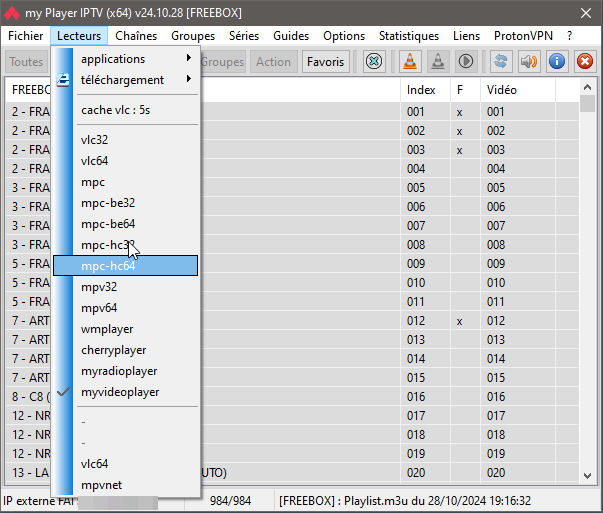Click the speaker sound icon
The image size is (603, 513).
pos(529,62)
